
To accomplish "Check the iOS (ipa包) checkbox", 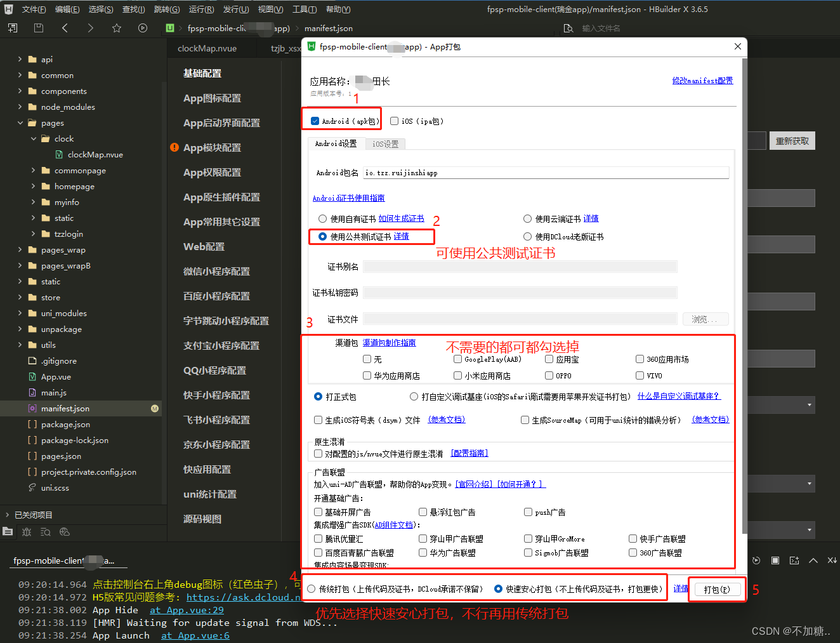I will pos(395,121).
